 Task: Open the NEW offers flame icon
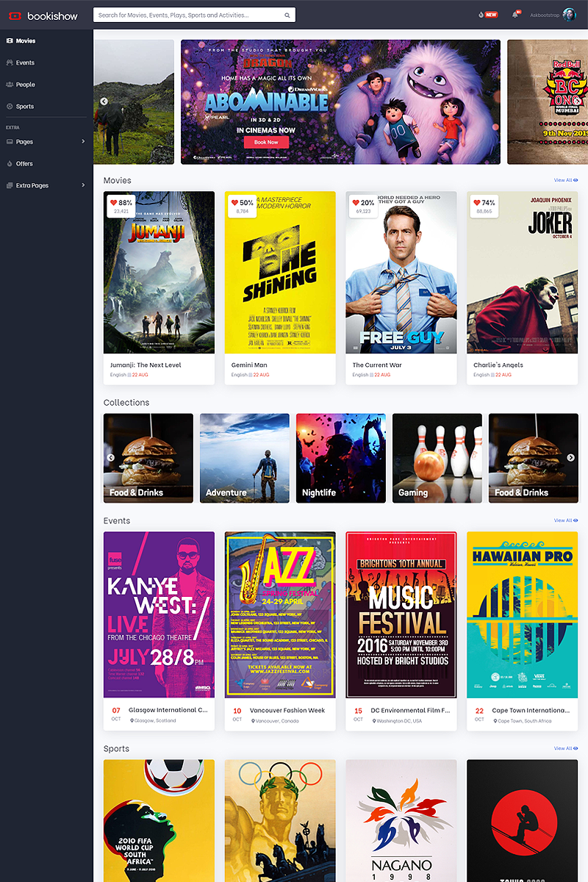[x=481, y=15]
